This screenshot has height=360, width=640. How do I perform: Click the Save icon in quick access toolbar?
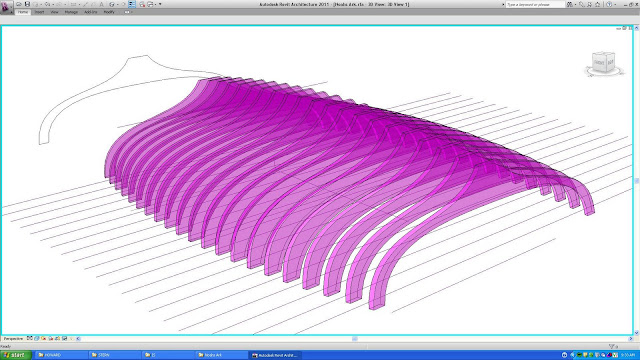tap(27, 4)
